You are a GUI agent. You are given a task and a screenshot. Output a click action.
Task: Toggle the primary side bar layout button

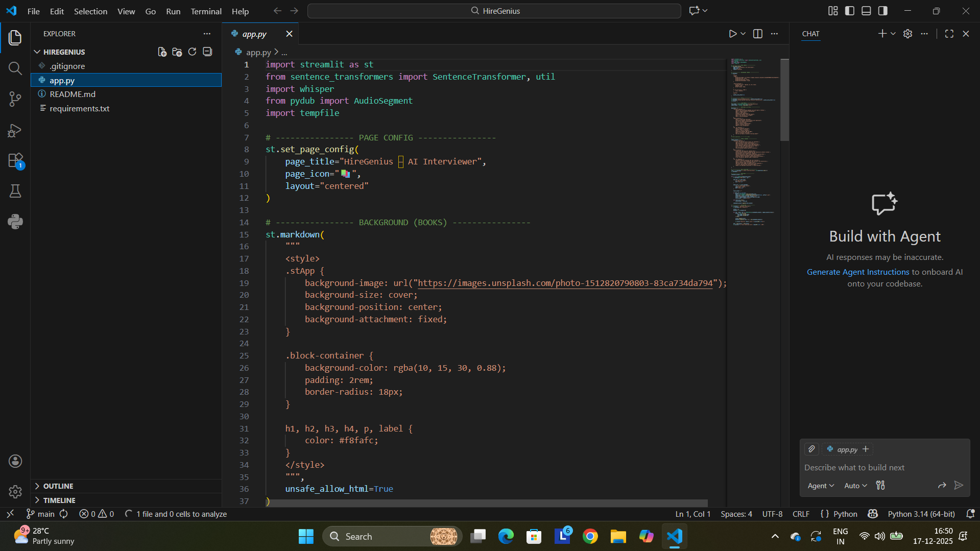pos(850,11)
